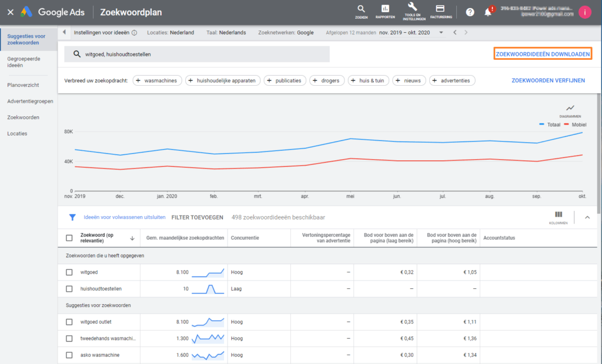Screen dimensions: 602x364
Task: Click Taal: Nederlands setting
Action: (x=226, y=33)
